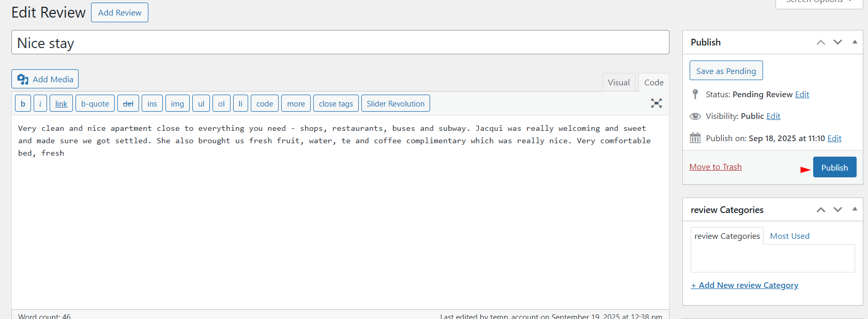This screenshot has width=868, height=319.
Task: Open the Most Used categories tab
Action: 789,236
